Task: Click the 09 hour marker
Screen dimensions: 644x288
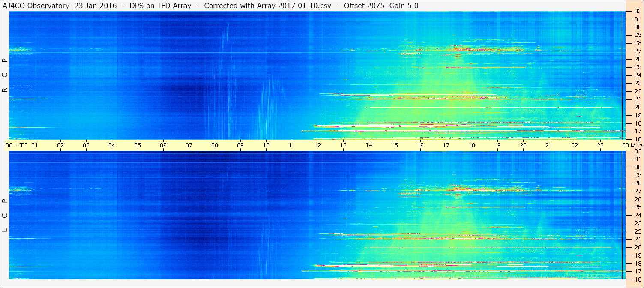Action: click(x=240, y=145)
